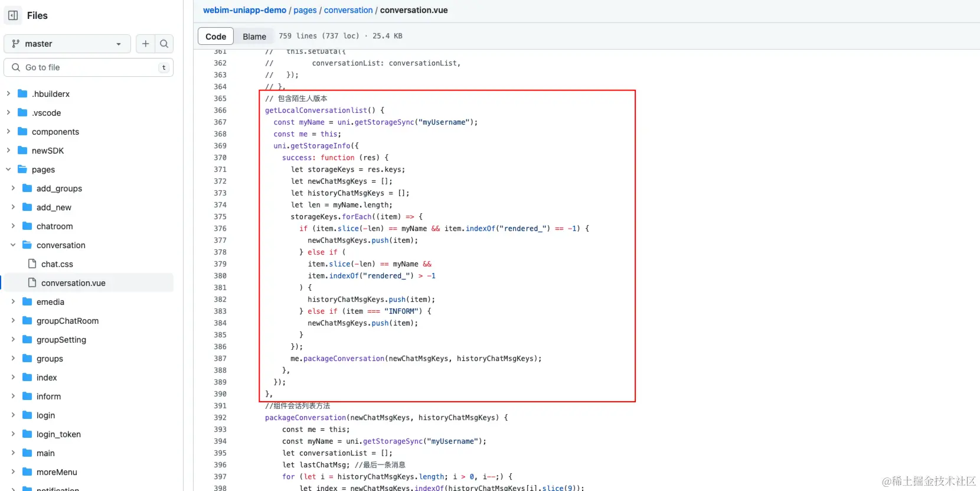Screen dimensions: 980x491
Task: Select the .hbuilderx folder icon
Action: pos(22,93)
